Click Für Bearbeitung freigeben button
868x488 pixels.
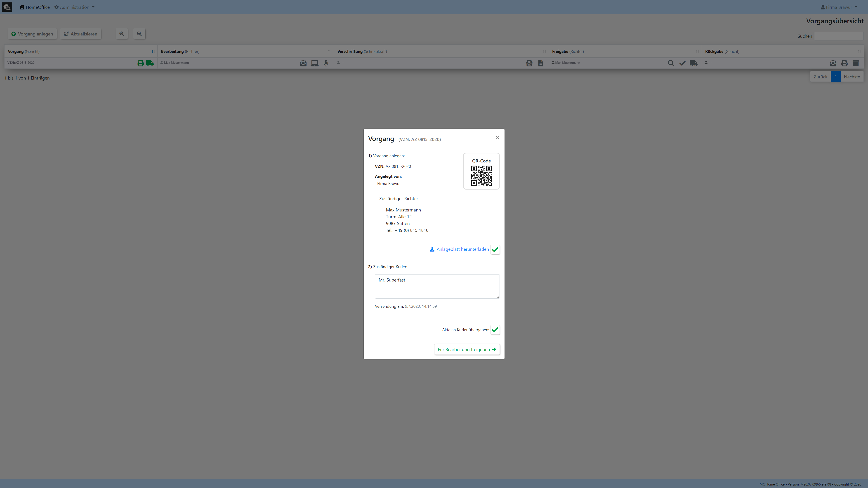[467, 349]
